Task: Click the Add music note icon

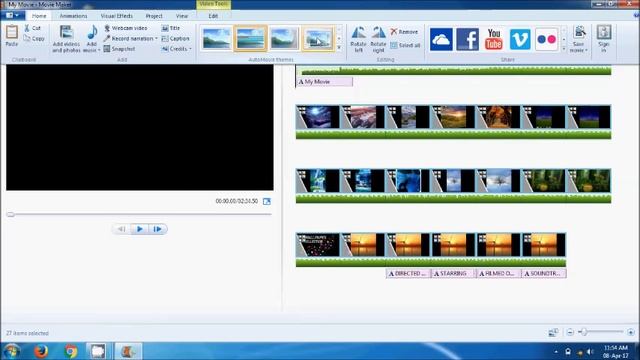Action: click(92, 33)
